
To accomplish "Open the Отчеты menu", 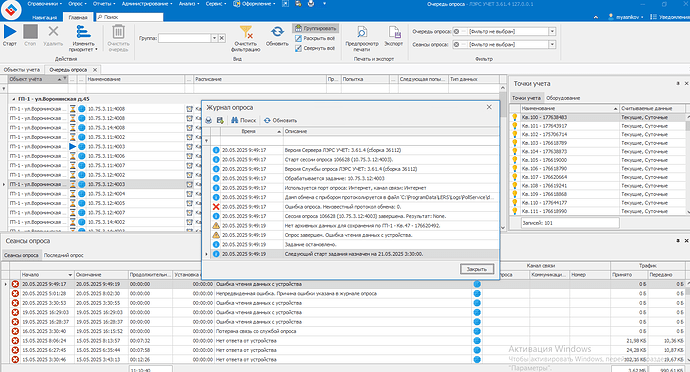I will click(104, 4).
